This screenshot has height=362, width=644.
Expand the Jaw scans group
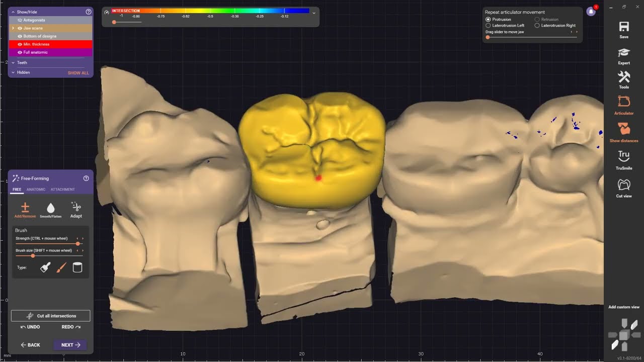tap(13, 28)
